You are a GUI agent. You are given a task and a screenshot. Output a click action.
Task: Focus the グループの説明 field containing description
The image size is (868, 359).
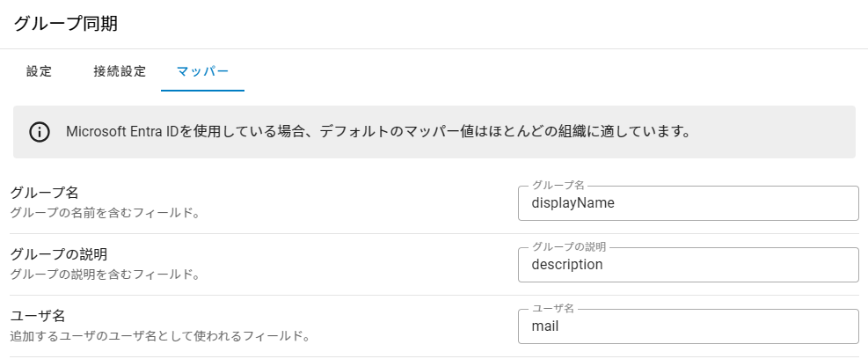(x=688, y=265)
